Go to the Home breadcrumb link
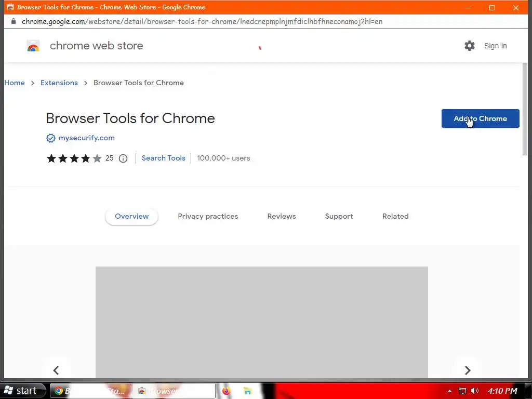The image size is (532, 399). point(15,83)
